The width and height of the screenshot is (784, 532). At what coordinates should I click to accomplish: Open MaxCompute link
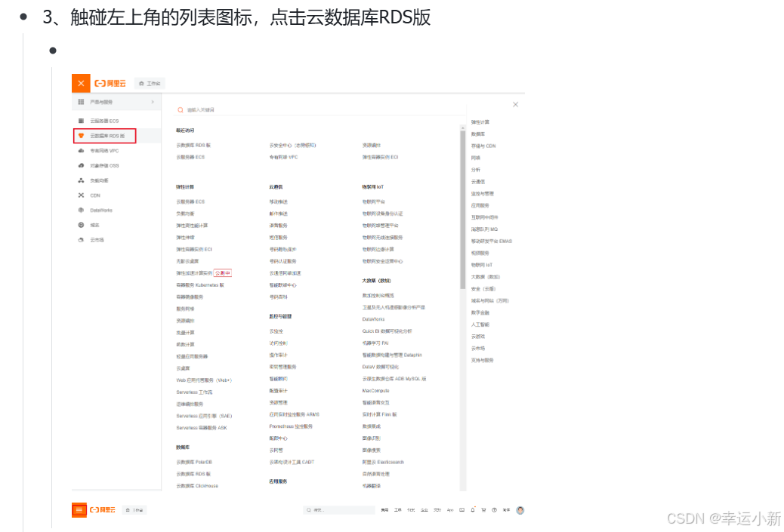pyautogui.click(x=375, y=391)
